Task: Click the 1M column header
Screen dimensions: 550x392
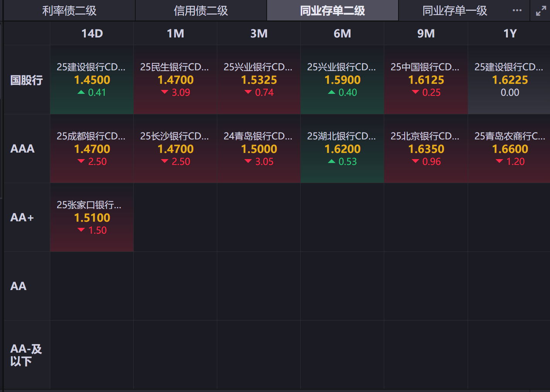Action: [x=175, y=34]
